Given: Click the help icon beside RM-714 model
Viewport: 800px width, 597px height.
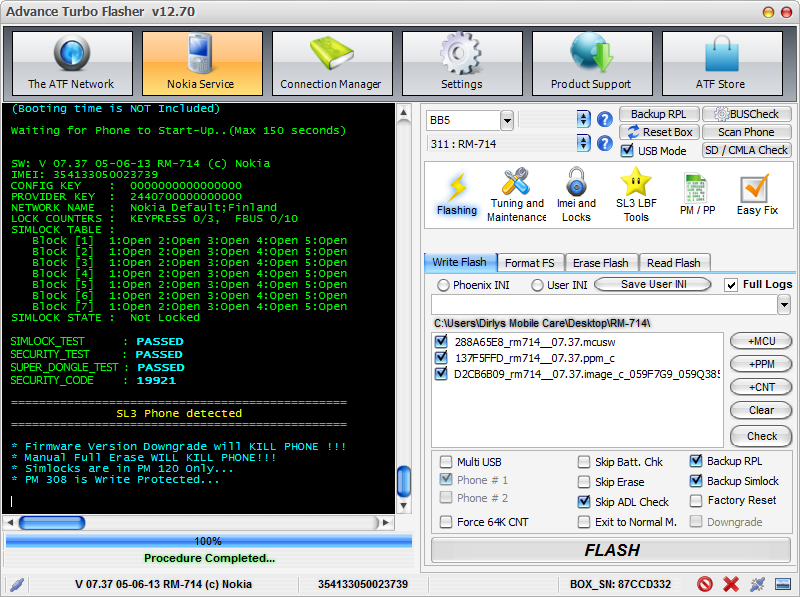Looking at the screenshot, I should (605, 143).
